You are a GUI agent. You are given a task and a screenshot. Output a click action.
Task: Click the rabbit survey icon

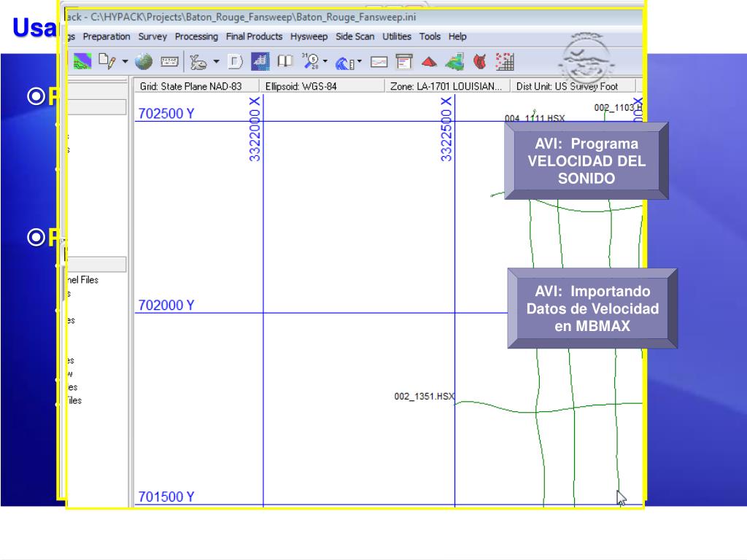tap(198, 62)
